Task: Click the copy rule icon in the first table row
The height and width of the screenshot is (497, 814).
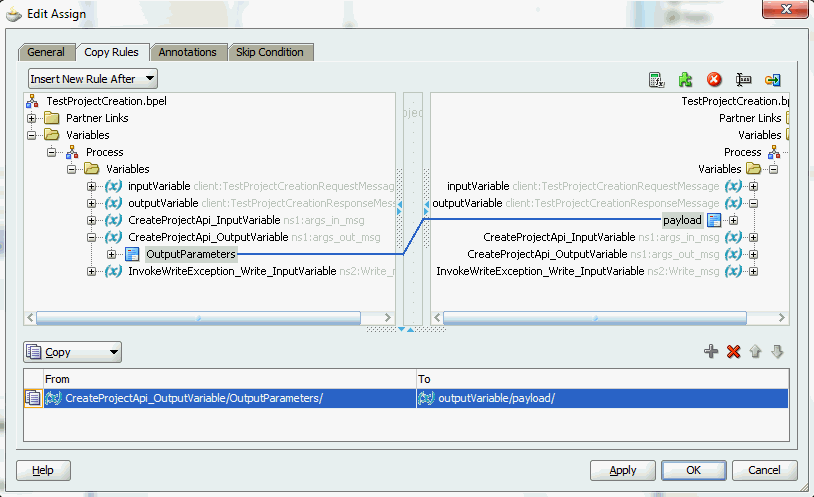Action: [x=33, y=398]
